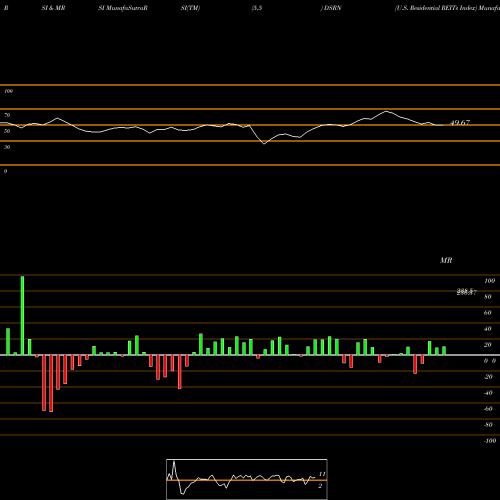Click the RSI axis label 50
The width and height of the screenshot is (500, 500).
7,131
